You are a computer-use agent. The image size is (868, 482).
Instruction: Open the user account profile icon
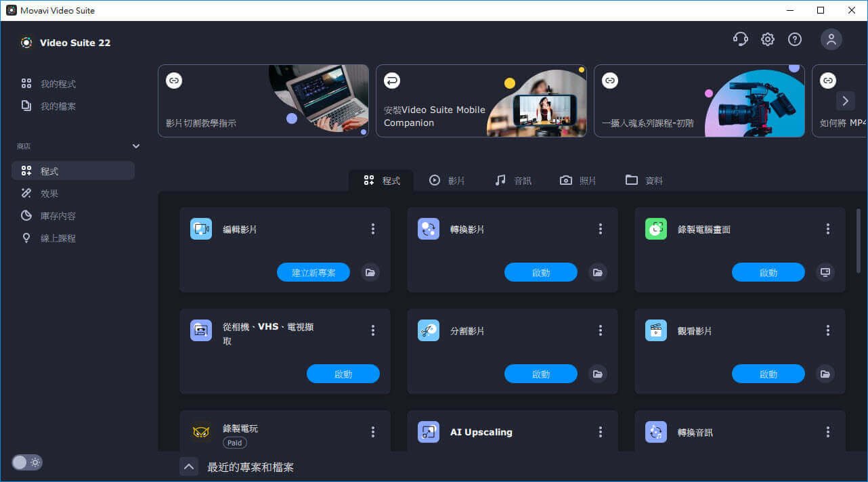(x=831, y=39)
